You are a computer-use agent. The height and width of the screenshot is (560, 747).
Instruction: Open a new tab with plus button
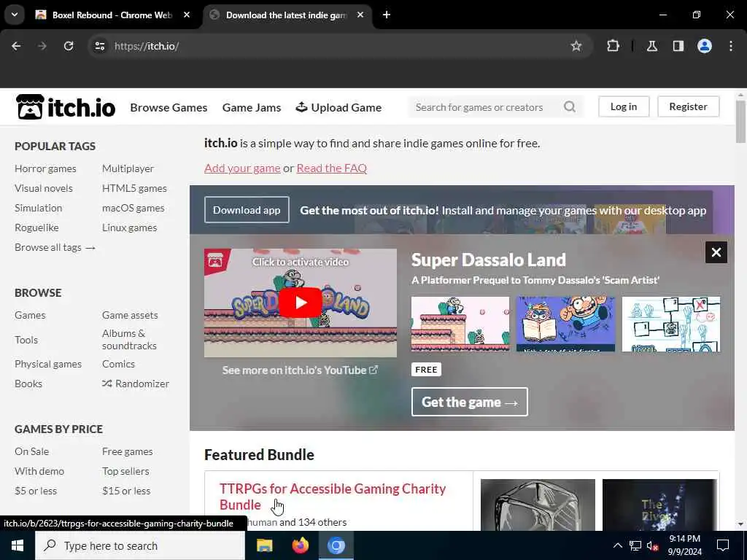point(387,15)
